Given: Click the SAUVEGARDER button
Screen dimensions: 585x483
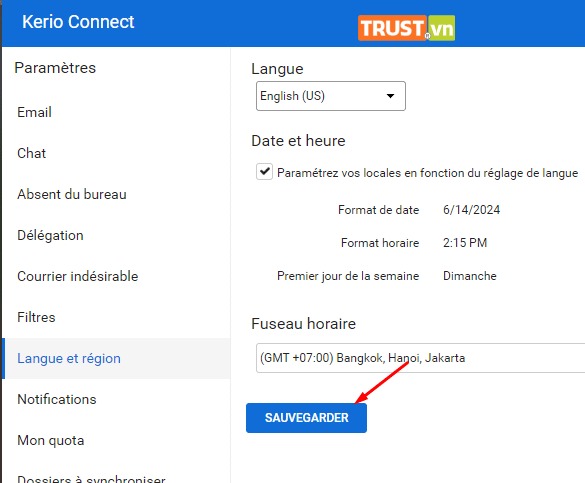Looking at the screenshot, I should 306,418.
